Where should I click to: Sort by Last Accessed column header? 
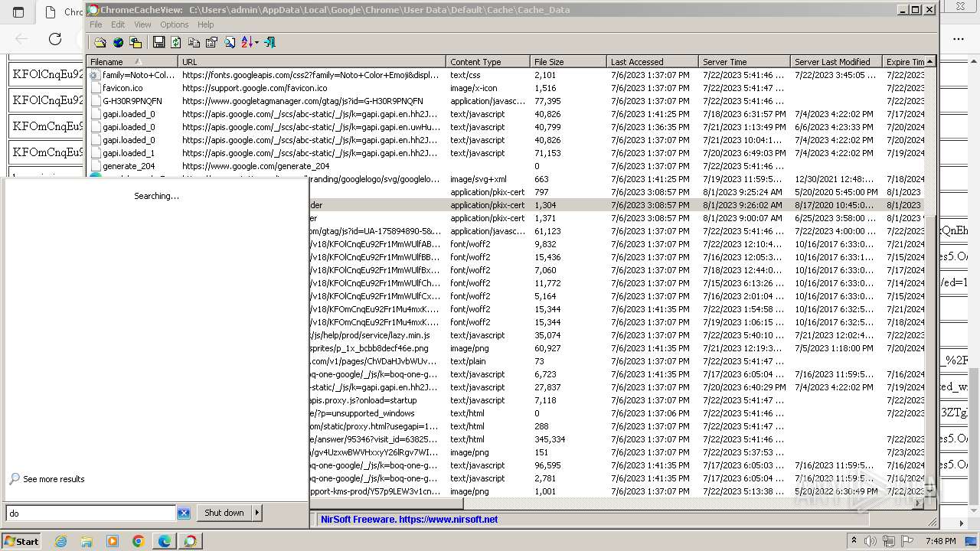[652, 61]
